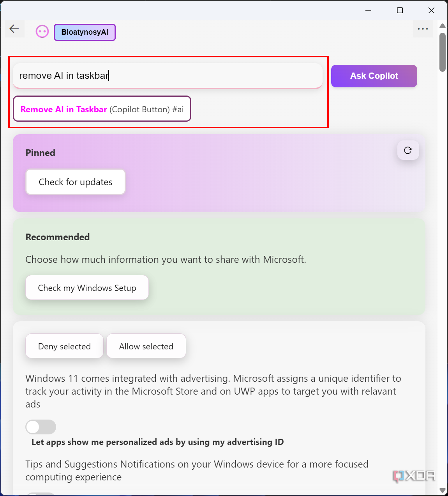This screenshot has height=496, width=448.
Task: Enable the personalized ads advertising ID toggle
Action: pyautogui.click(x=41, y=427)
